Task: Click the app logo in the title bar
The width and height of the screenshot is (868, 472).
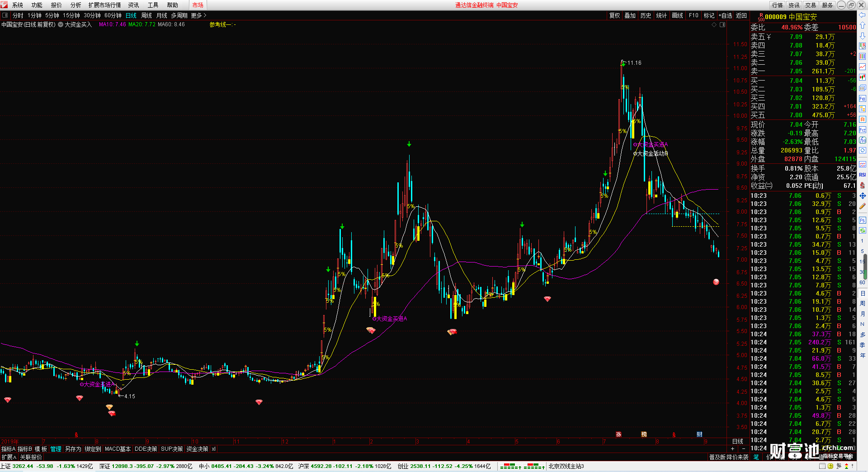Action: click(x=4, y=5)
